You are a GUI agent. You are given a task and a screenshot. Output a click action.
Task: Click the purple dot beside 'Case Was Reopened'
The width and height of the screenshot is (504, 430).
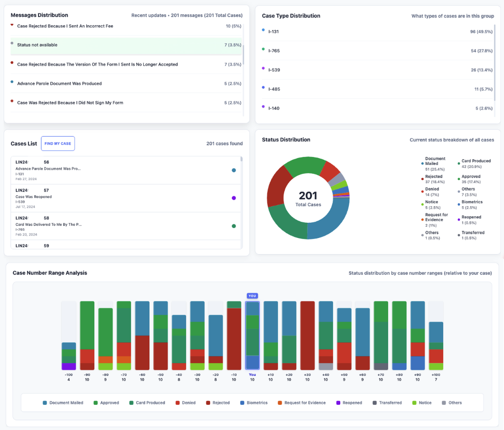[233, 198]
